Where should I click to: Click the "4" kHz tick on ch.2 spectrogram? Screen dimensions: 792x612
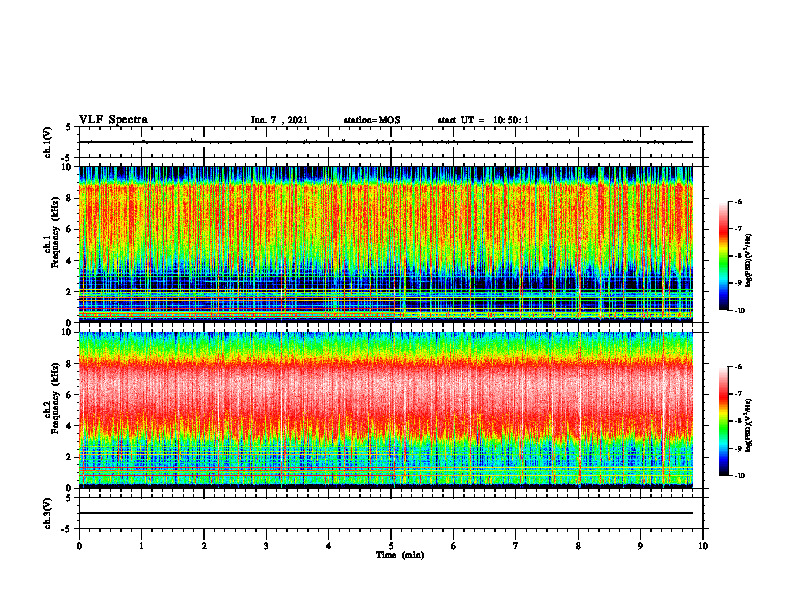click(70, 426)
